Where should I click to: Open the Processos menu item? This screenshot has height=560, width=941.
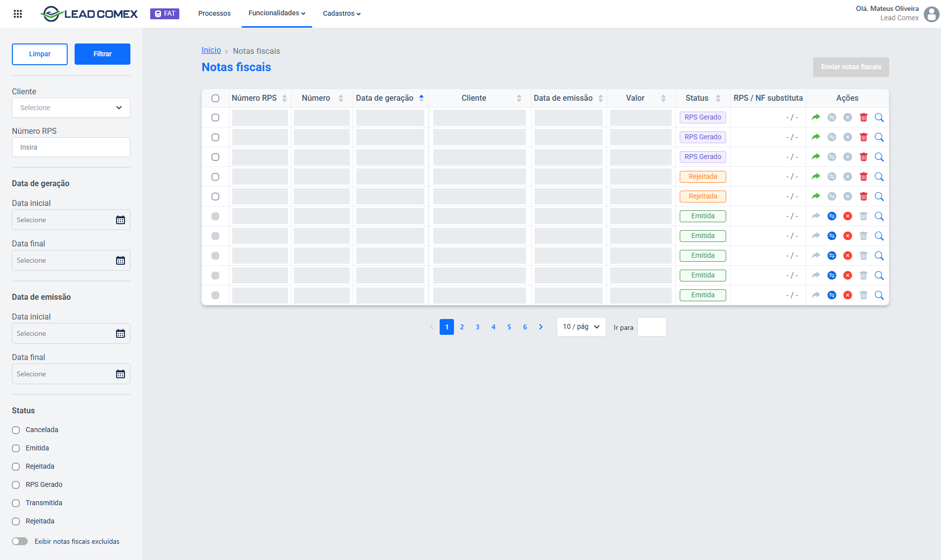[x=214, y=13]
